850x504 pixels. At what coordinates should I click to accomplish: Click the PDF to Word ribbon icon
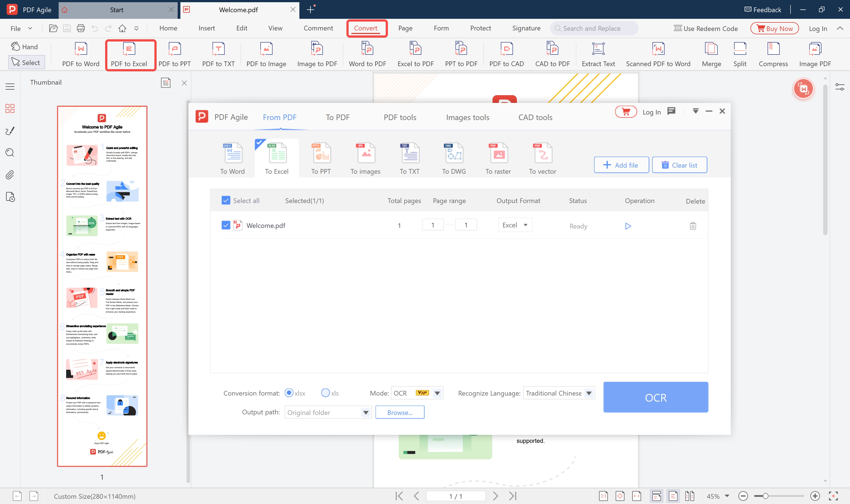pos(81,54)
